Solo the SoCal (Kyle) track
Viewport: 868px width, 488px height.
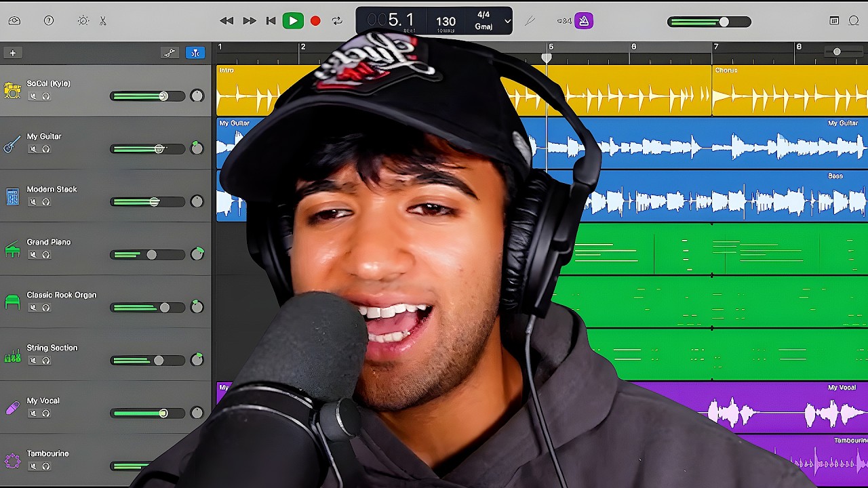click(x=46, y=96)
